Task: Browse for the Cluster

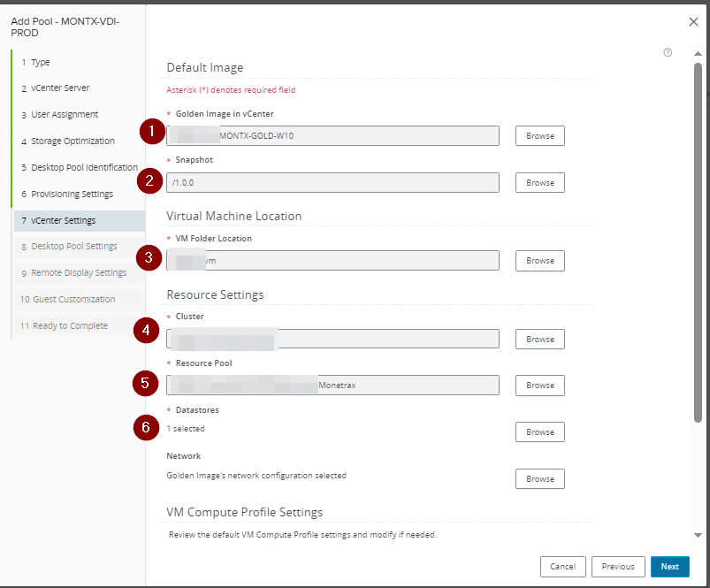Action: pyautogui.click(x=539, y=340)
